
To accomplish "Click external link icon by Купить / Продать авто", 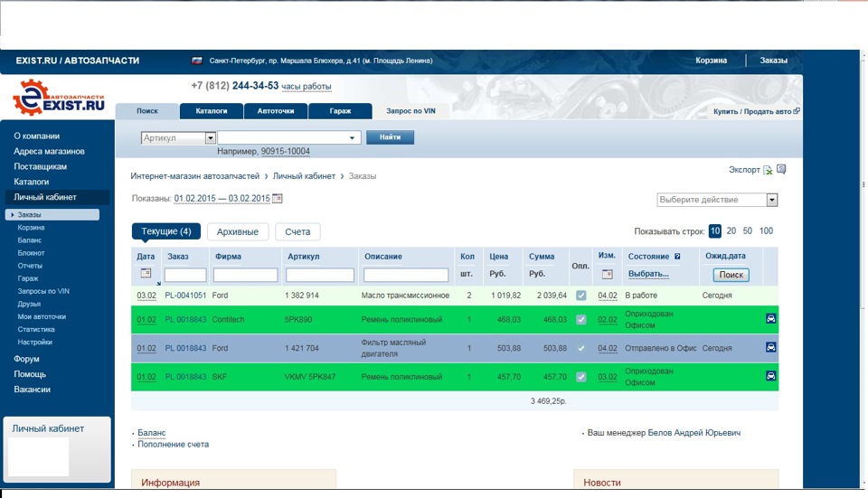I will (797, 110).
